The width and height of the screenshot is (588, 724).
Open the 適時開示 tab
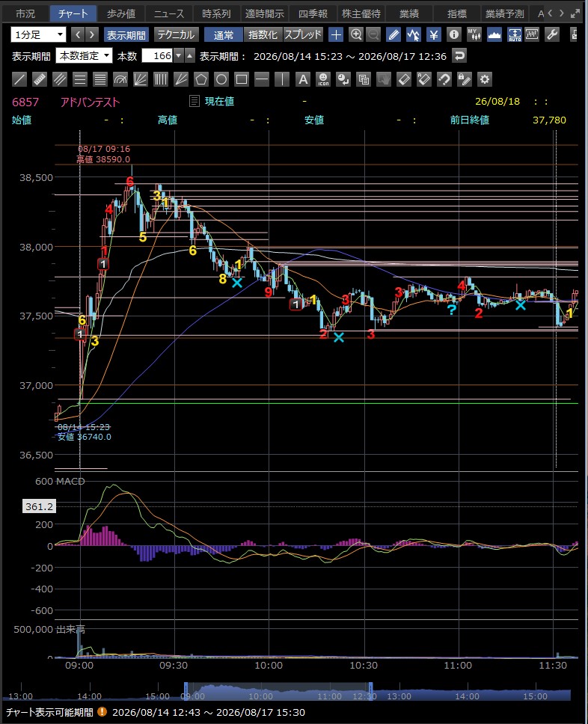click(x=265, y=14)
